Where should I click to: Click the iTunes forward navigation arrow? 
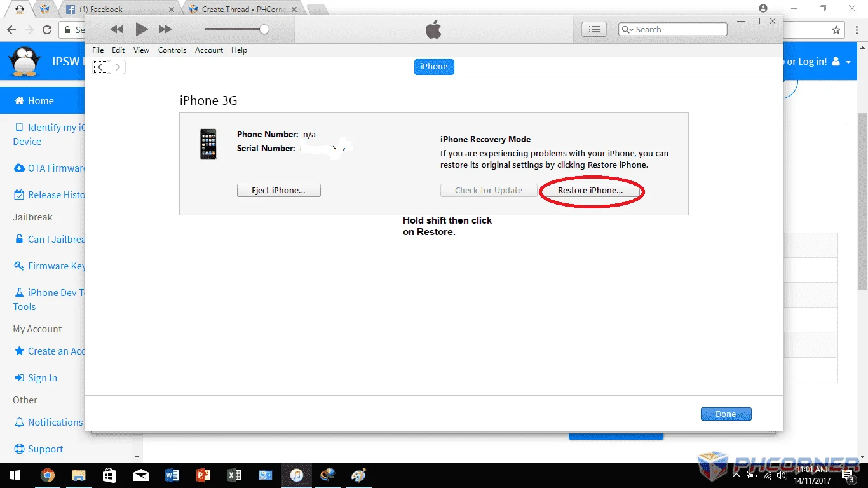(x=118, y=67)
